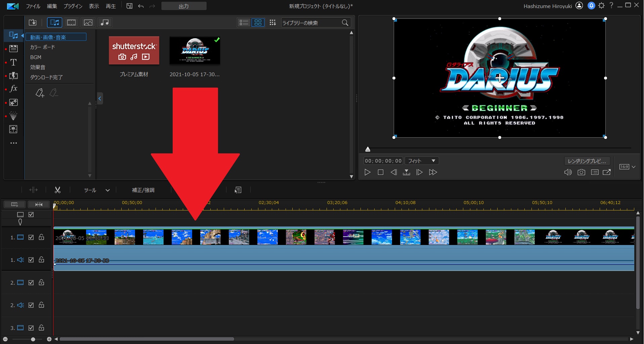644x344 pixels.
Task: Open the ファイル menu
Action: pyautogui.click(x=33, y=6)
